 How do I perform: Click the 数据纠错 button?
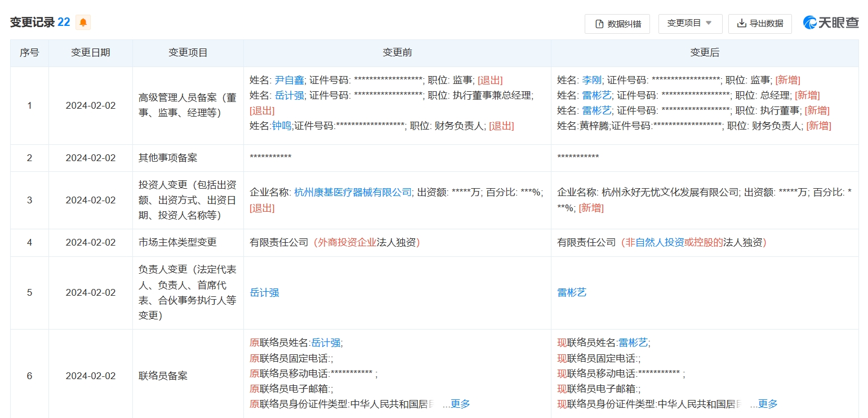pyautogui.click(x=617, y=24)
